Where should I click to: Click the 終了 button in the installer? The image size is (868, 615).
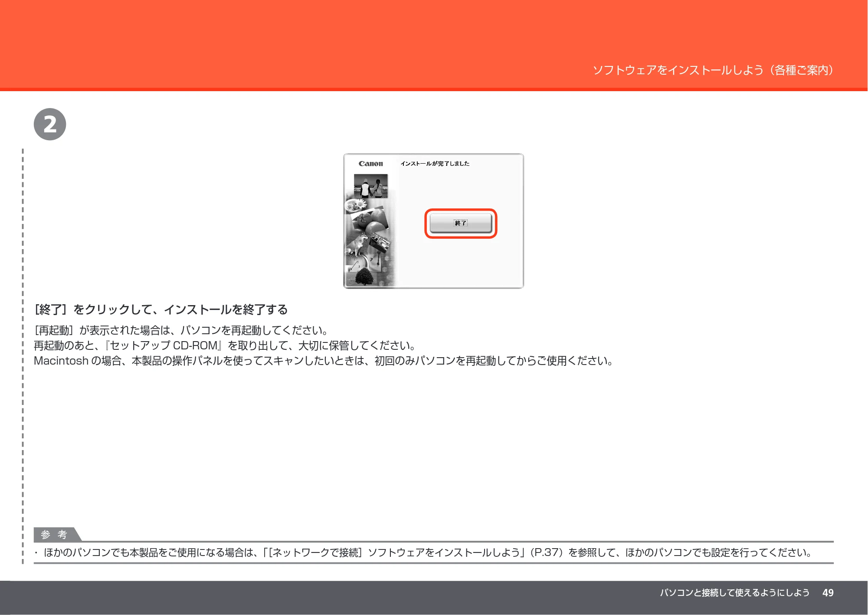(461, 223)
